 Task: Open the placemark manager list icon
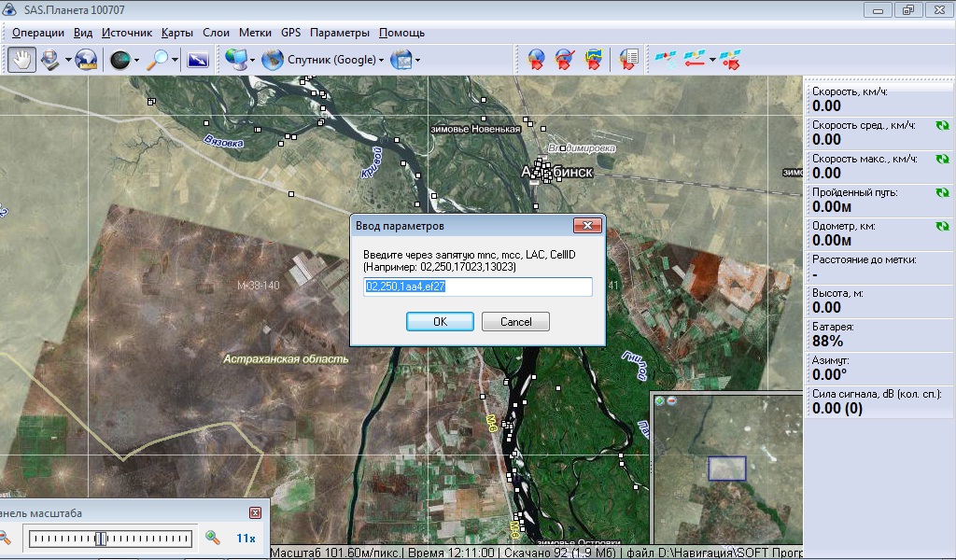(x=629, y=60)
